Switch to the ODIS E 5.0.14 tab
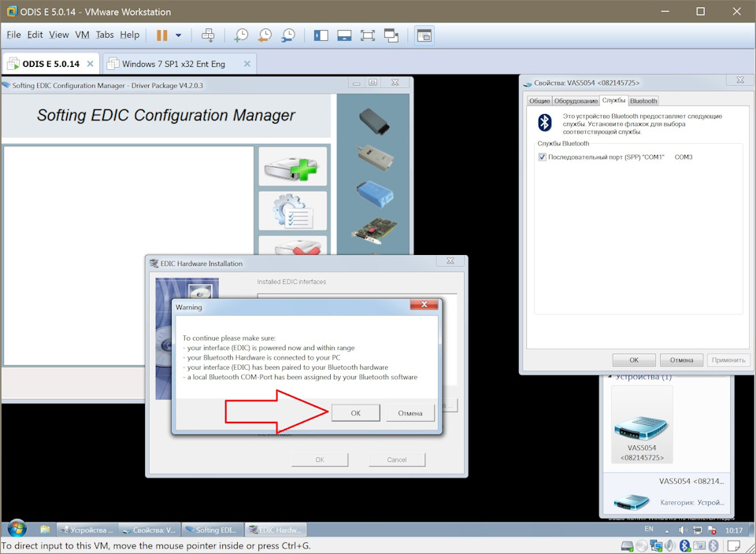Screen dimensions: 756x554 [50, 64]
